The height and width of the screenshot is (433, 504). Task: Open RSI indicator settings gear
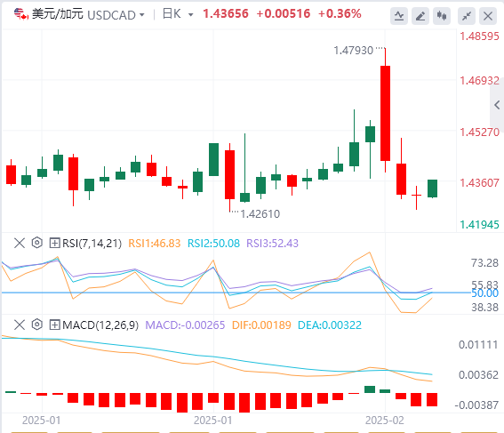coord(37,243)
